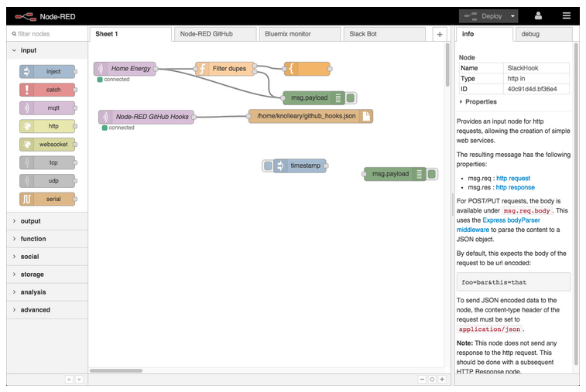
Task: Select the http node in palette
Action: point(47,126)
